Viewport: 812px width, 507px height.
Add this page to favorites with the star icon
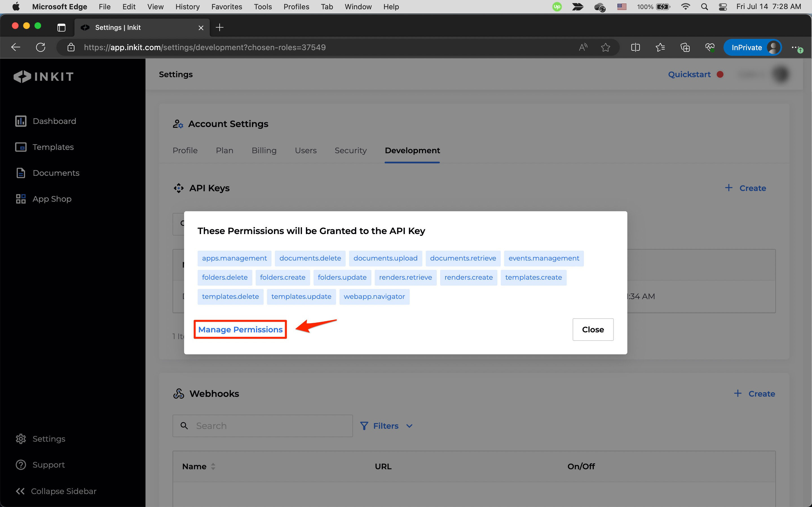coord(605,47)
